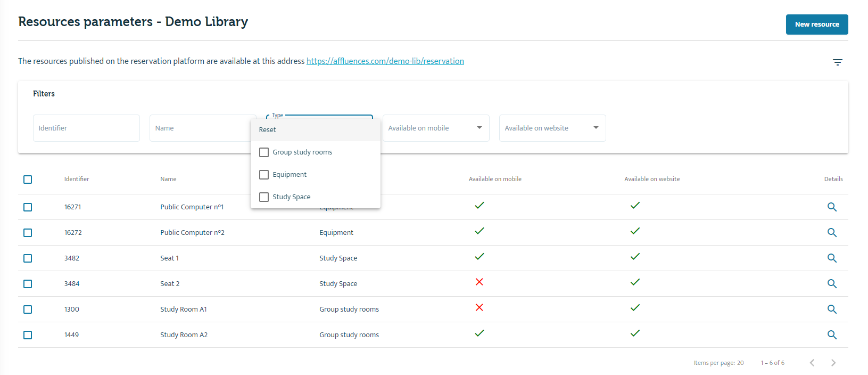Go to previous page arrow
This screenshot has height=375, width=868.
point(812,363)
